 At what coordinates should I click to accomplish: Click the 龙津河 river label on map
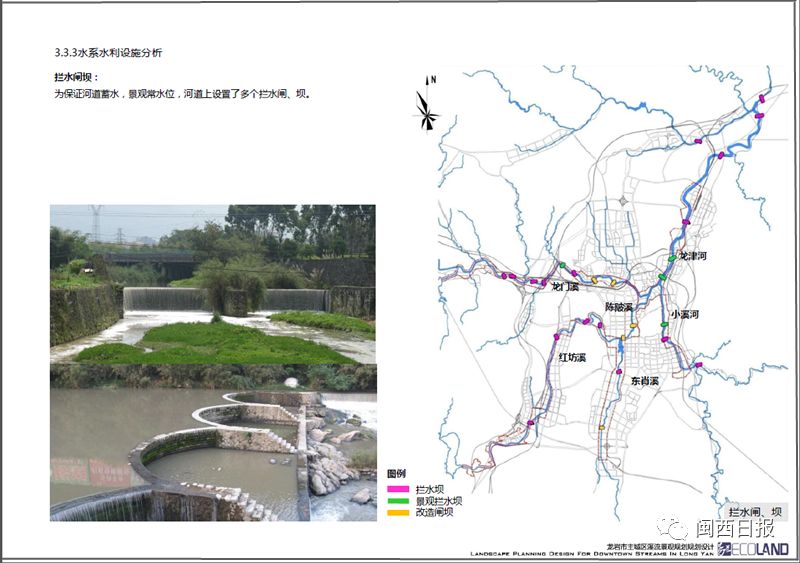pyautogui.click(x=692, y=256)
